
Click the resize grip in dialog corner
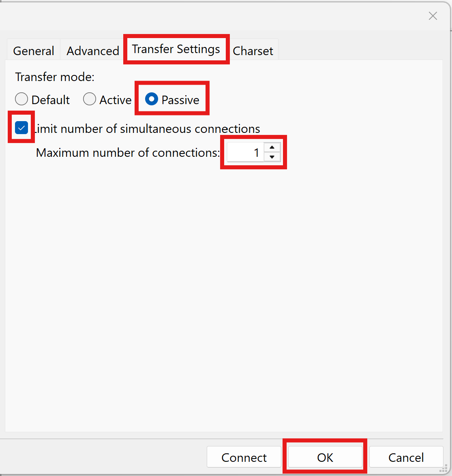click(445, 470)
